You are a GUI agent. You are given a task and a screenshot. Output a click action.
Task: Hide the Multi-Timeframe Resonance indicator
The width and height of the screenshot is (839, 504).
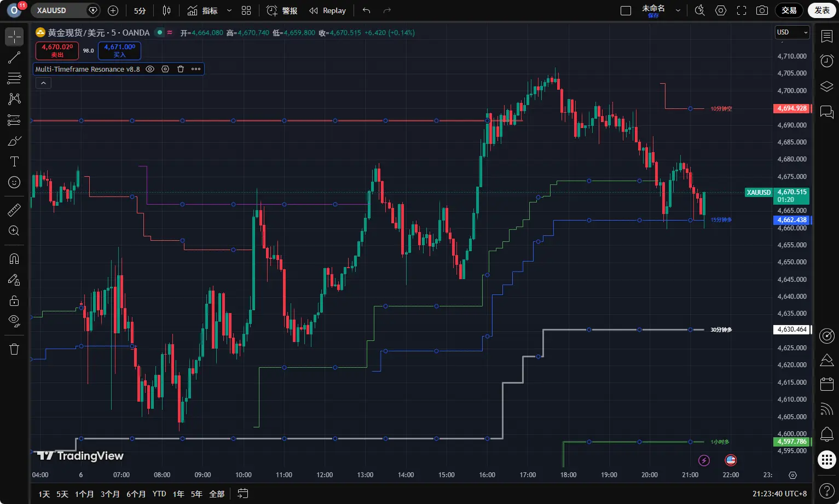pyautogui.click(x=150, y=69)
